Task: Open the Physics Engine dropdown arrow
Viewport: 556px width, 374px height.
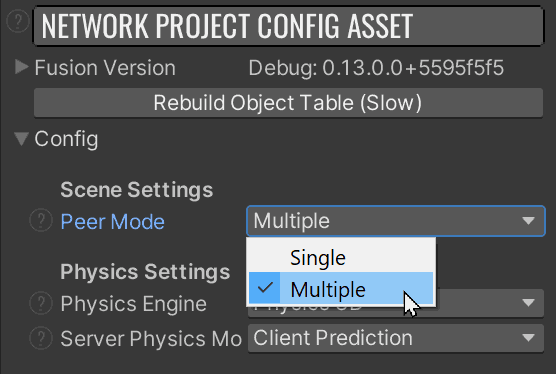Action: [x=528, y=303]
